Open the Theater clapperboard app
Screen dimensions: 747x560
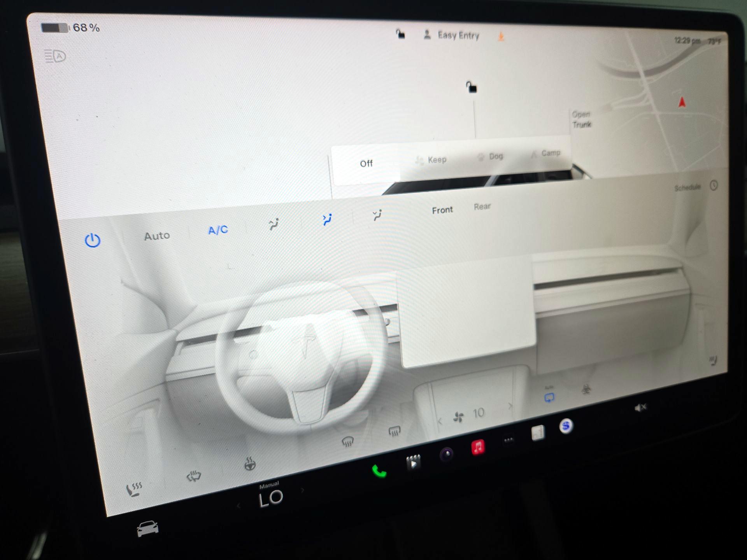[x=413, y=462]
